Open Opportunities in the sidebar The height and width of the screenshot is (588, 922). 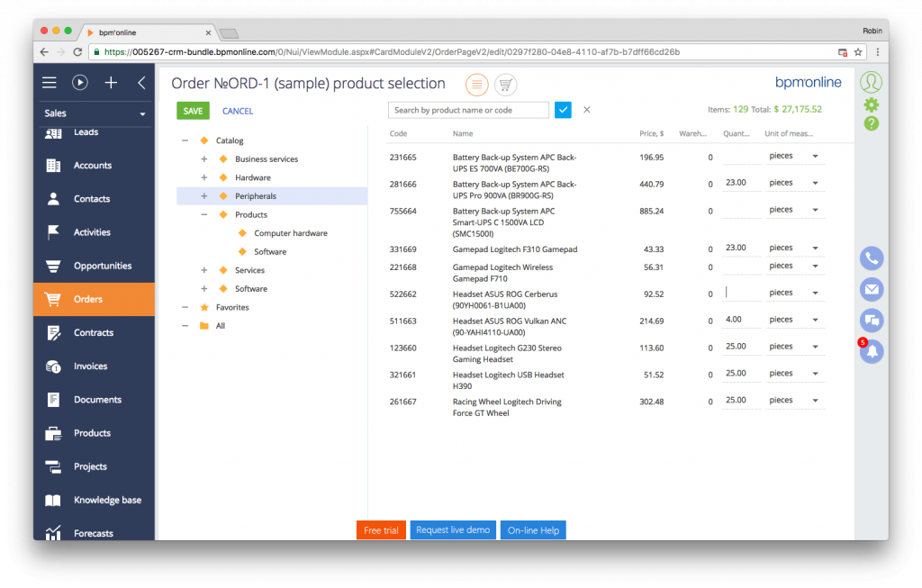pyautogui.click(x=94, y=267)
